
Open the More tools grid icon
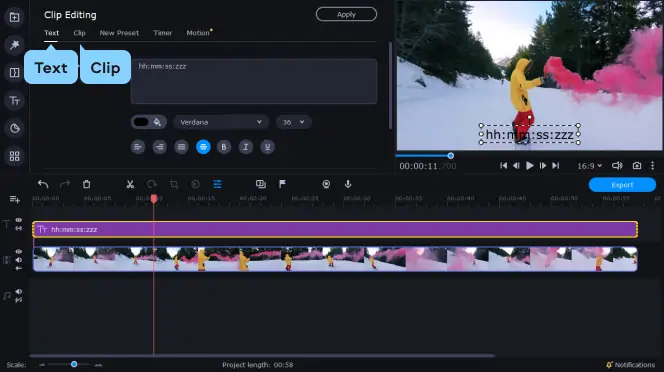point(14,156)
